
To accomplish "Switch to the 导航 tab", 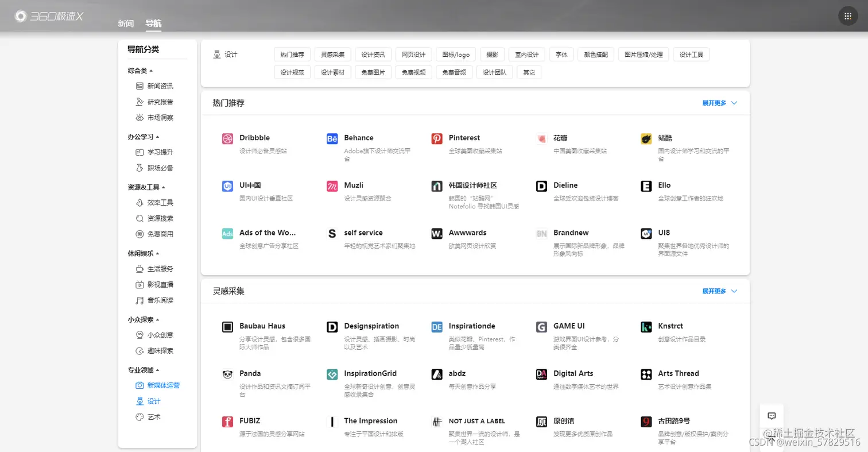I will (153, 24).
